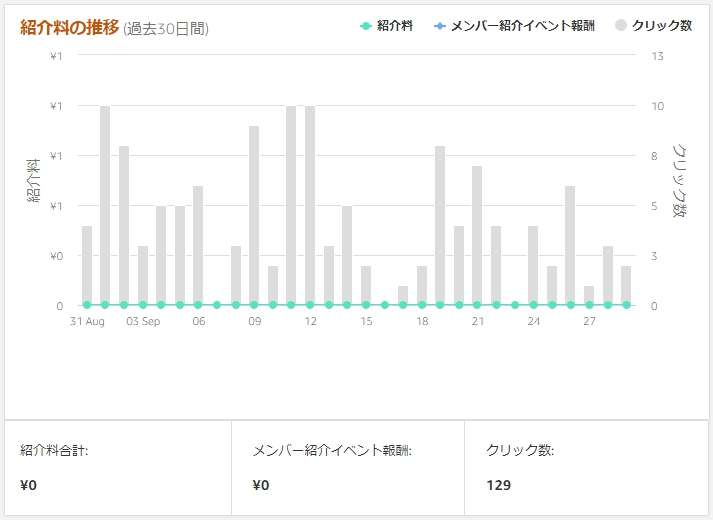Click the 8 tick on right axis
713x520 pixels.
pyautogui.click(x=654, y=156)
